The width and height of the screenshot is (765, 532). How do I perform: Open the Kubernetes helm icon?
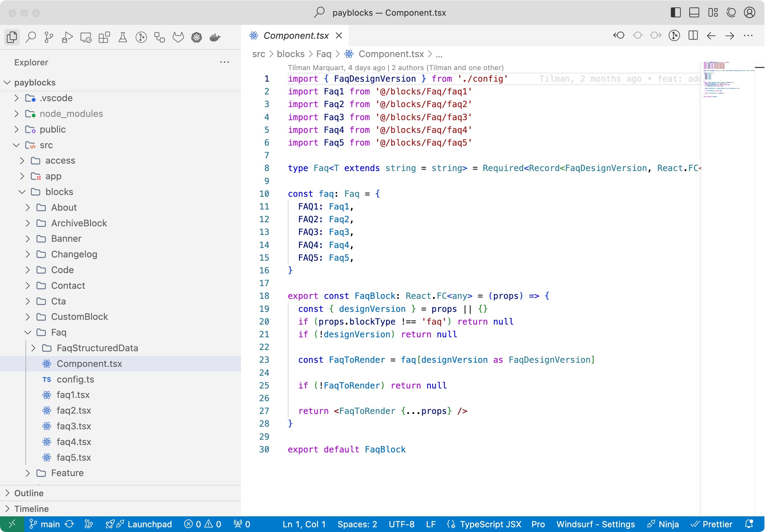pyautogui.click(x=197, y=37)
